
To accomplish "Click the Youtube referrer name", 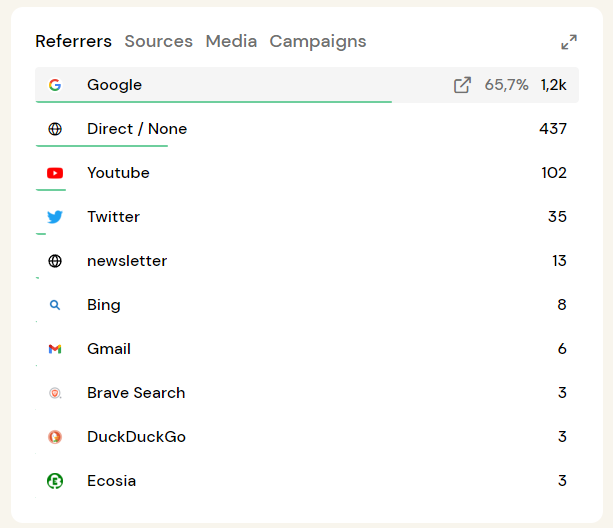I will coord(118,173).
